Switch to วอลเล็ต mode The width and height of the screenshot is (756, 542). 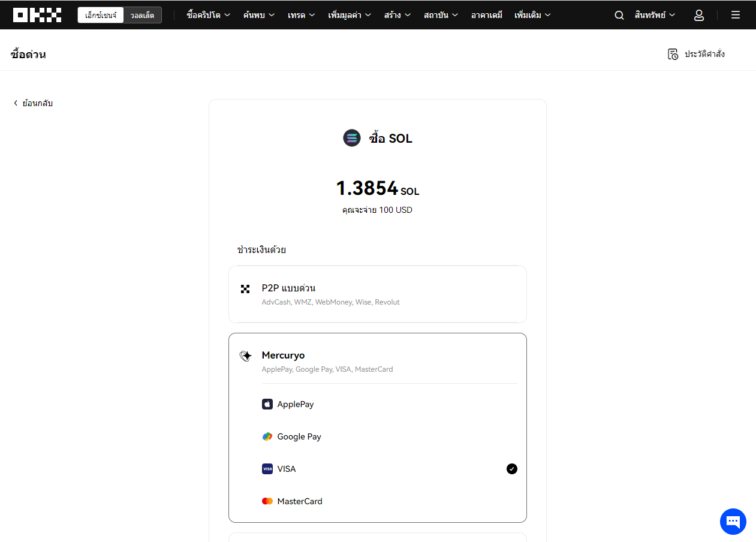(x=142, y=15)
